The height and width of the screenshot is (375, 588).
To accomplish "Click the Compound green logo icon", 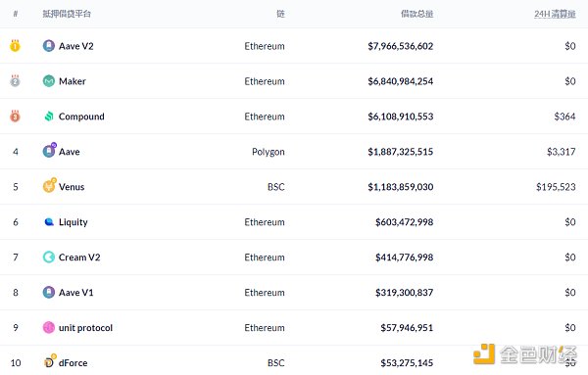I will click(x=49, y=117).
